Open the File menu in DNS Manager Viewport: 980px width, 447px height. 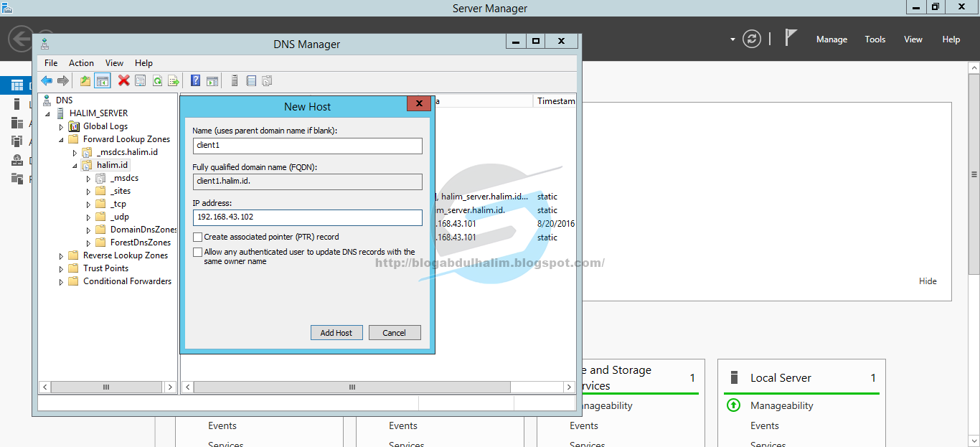coord(51,63)
